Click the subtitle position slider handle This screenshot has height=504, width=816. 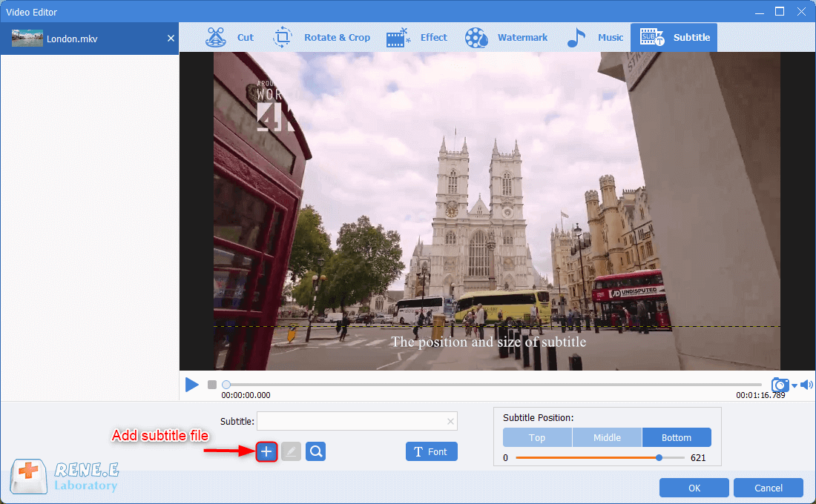coord(659,458)
